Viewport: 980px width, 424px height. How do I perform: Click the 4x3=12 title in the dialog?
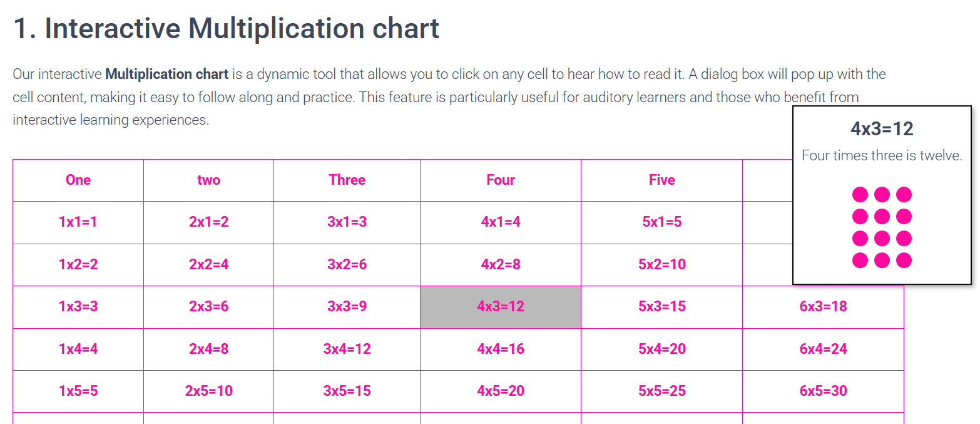[x=882, y=128]
